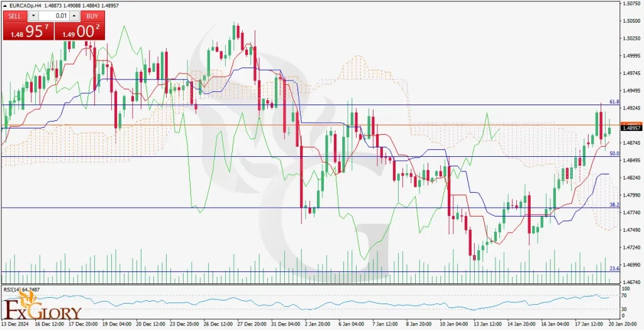The width and height of the screenshot is (644, 330).
Task: Click the 1.48495 price axis label
Action: coord(633,161)
